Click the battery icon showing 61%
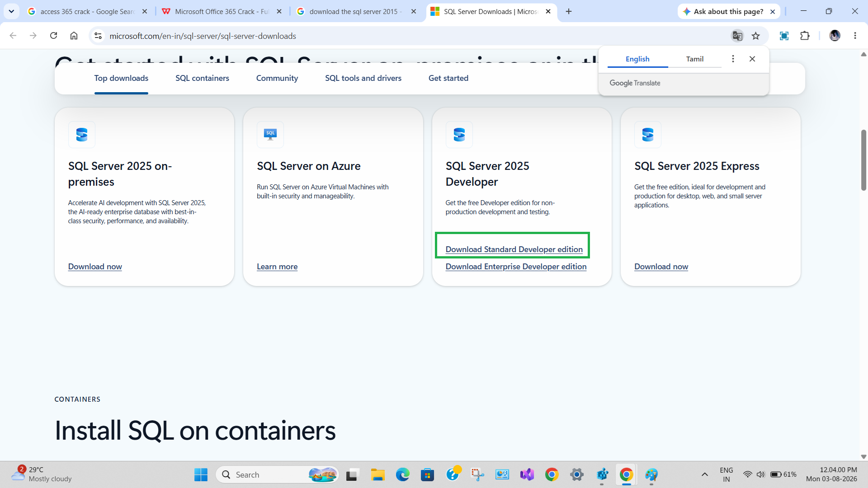 783,474
